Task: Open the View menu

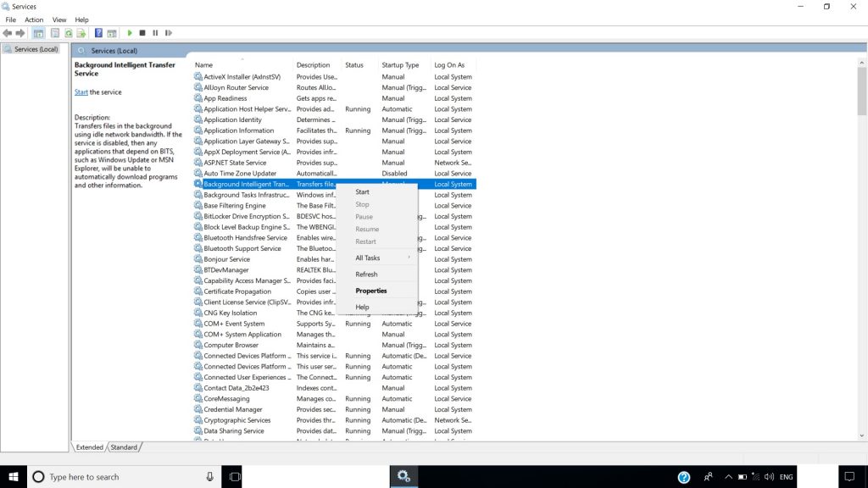Action: (x=59, y=19)
